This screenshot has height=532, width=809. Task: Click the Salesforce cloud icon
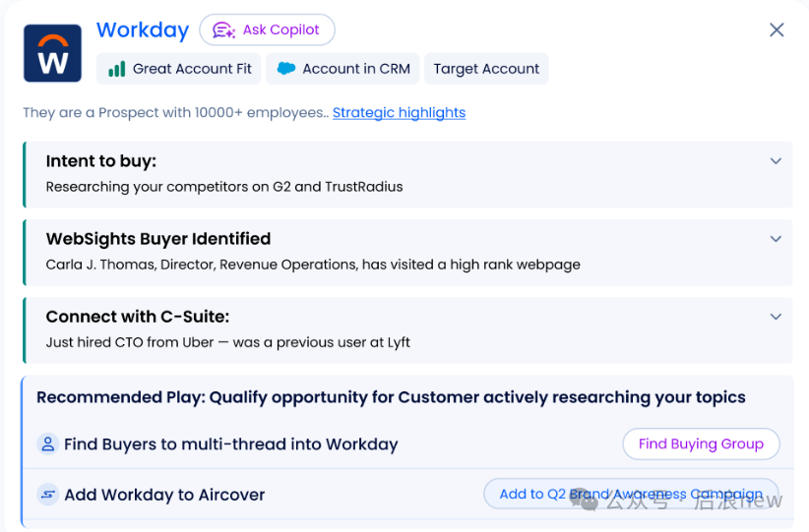click(286, 68)
